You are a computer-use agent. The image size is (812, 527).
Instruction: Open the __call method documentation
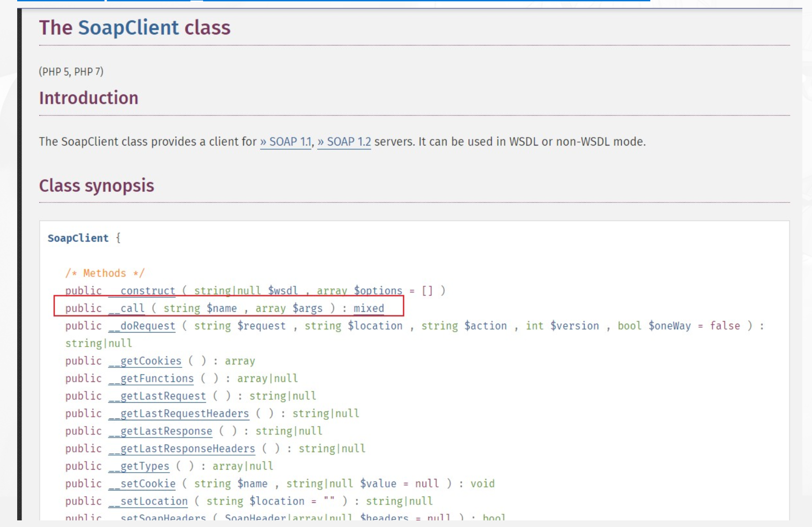(126, 308)
